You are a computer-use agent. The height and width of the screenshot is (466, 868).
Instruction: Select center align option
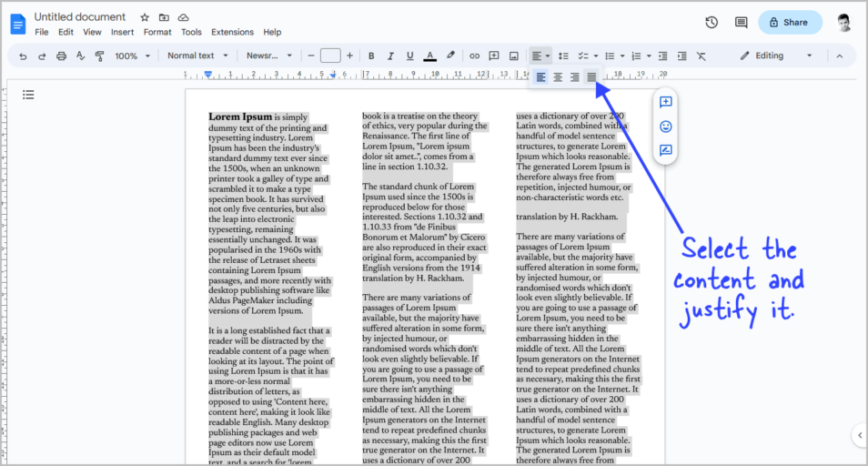pyautogui.click(x=558, y=77)
